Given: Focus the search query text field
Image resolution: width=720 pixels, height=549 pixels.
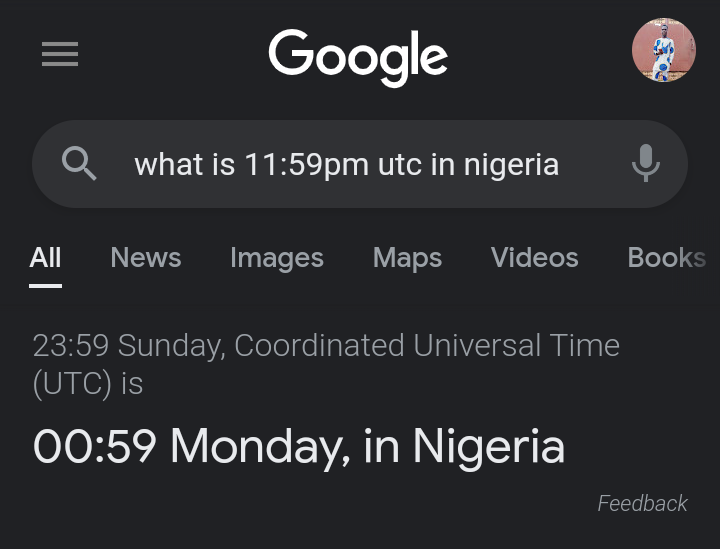Looking at the screenshot, I should (346, 164).
